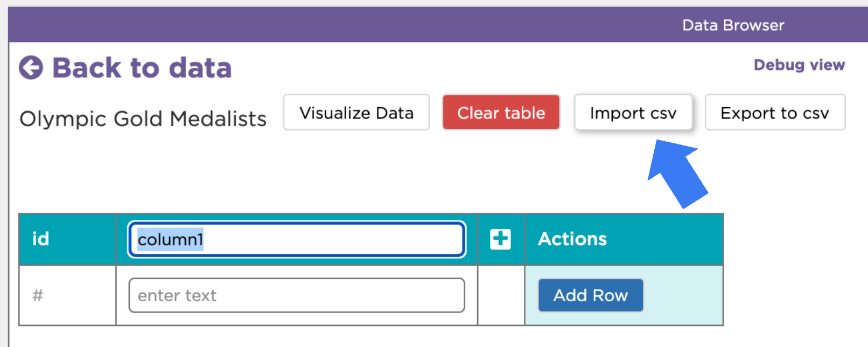This screenshot has height=347, width=868.
Task: Click the Export to csv button
Action: click(775, 113)
